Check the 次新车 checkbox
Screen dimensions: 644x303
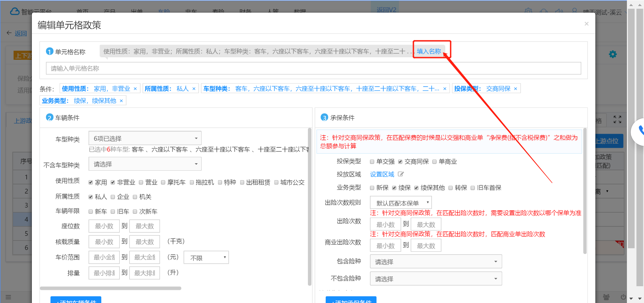coord(135,212)
